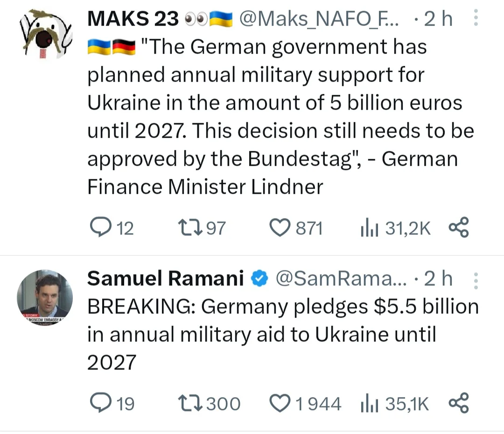The width and height of the screenshot is (504, 434).
Task: Reply to MAKS 23's tweet
Action: (x=99, y=228)
